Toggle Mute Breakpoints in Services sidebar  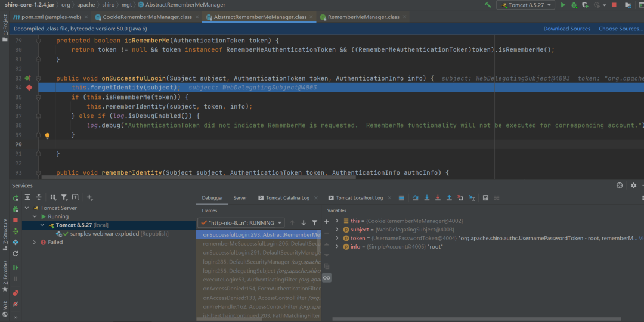(16, 304)
